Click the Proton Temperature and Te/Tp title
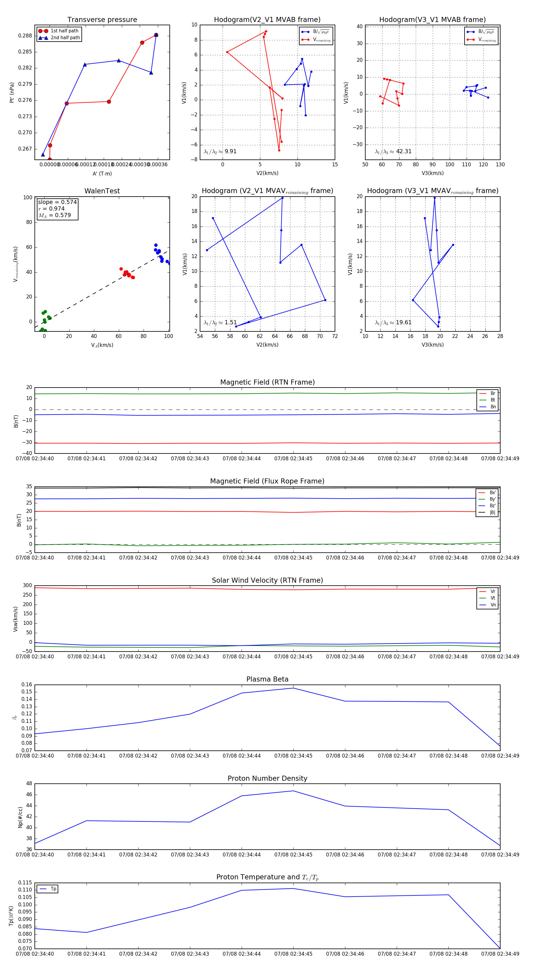This screenshot has height=980, width=535. click(267, 877)
